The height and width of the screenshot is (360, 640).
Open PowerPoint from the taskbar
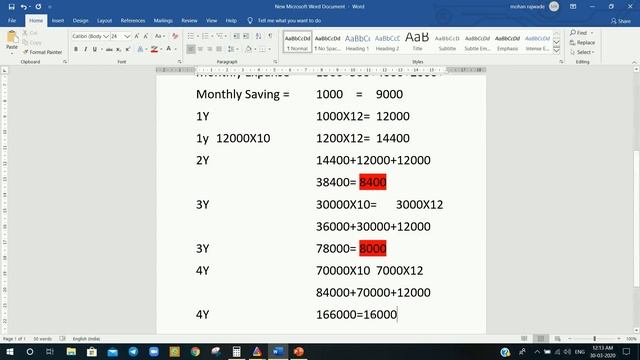[x=299, y=351]
